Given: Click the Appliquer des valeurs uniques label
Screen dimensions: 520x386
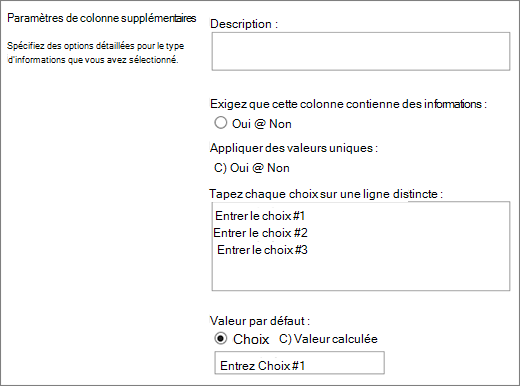Looking at the screenshot, I should [294, 148].
